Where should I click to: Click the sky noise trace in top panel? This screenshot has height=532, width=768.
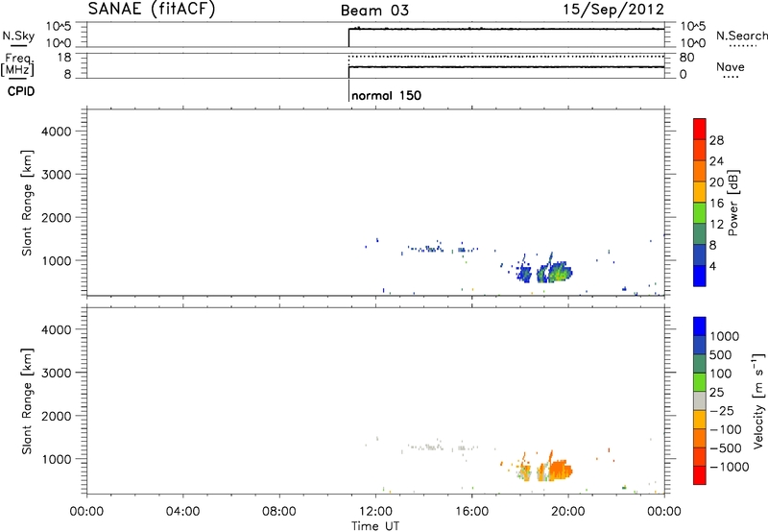tap(507, 29)
